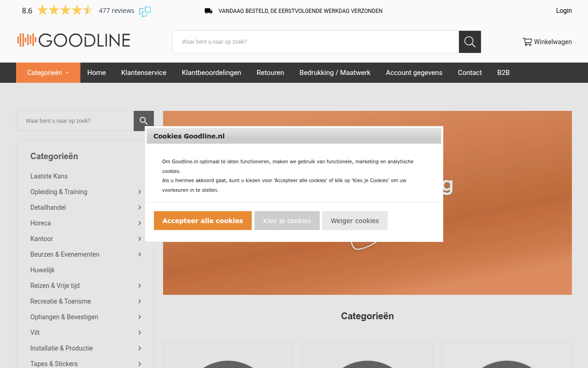588x368 pixels.
Task: Click the header search magnifier button
Action: pyautogui.click(x=470, y=42)
